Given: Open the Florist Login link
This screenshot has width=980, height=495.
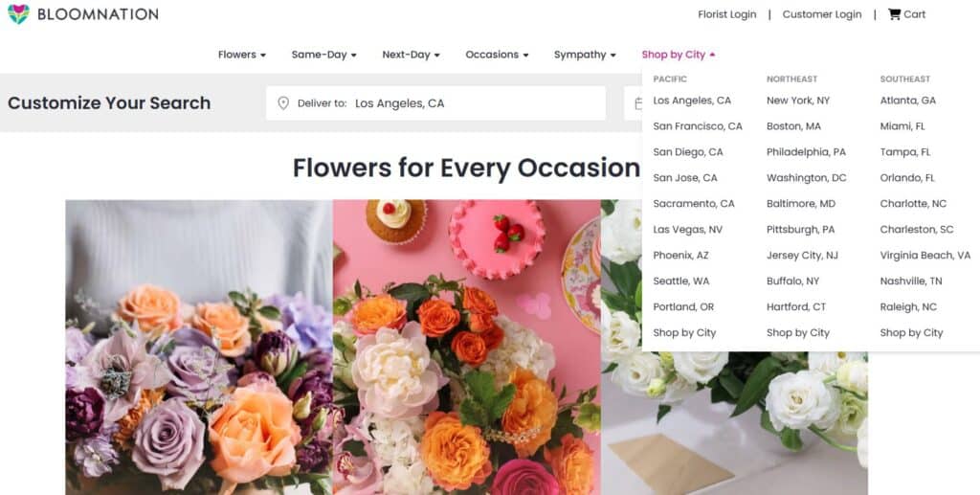Looking at the screenshot, I should point(727,14).
